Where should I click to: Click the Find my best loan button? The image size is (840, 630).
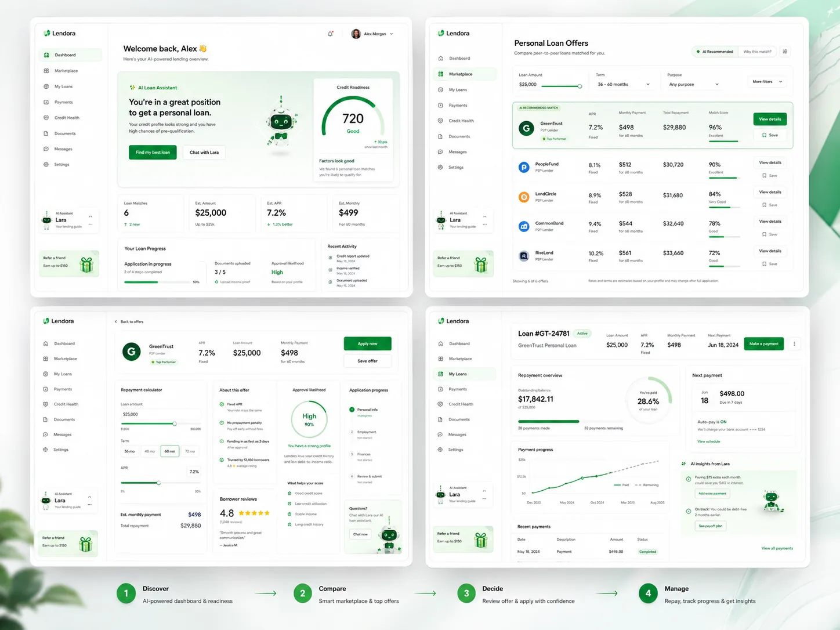153,153
